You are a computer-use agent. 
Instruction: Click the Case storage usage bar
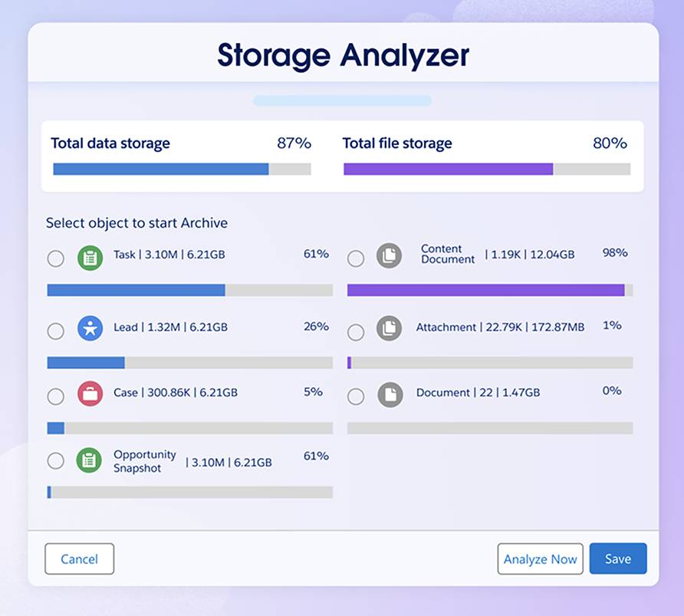[189, 428]
